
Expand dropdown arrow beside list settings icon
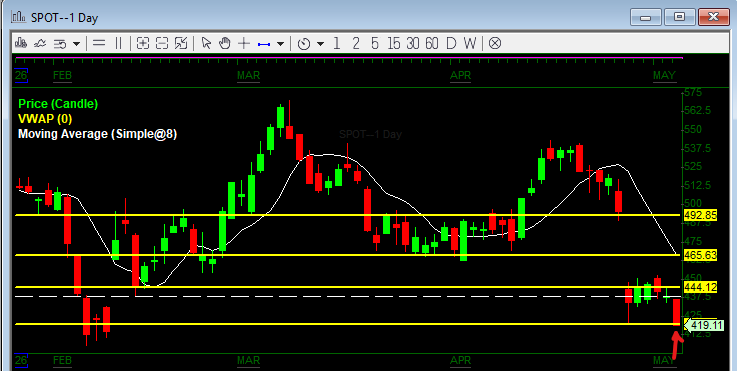[x=76, y=44]
